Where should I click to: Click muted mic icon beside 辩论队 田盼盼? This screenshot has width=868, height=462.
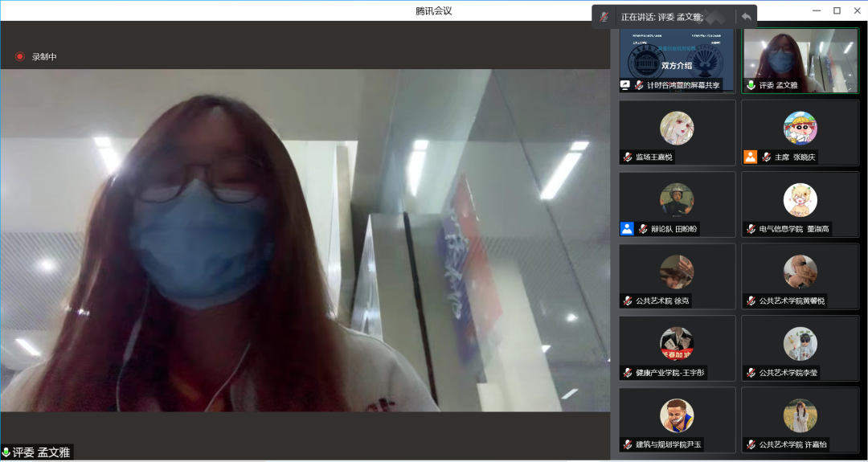click(x=643, y=228)
